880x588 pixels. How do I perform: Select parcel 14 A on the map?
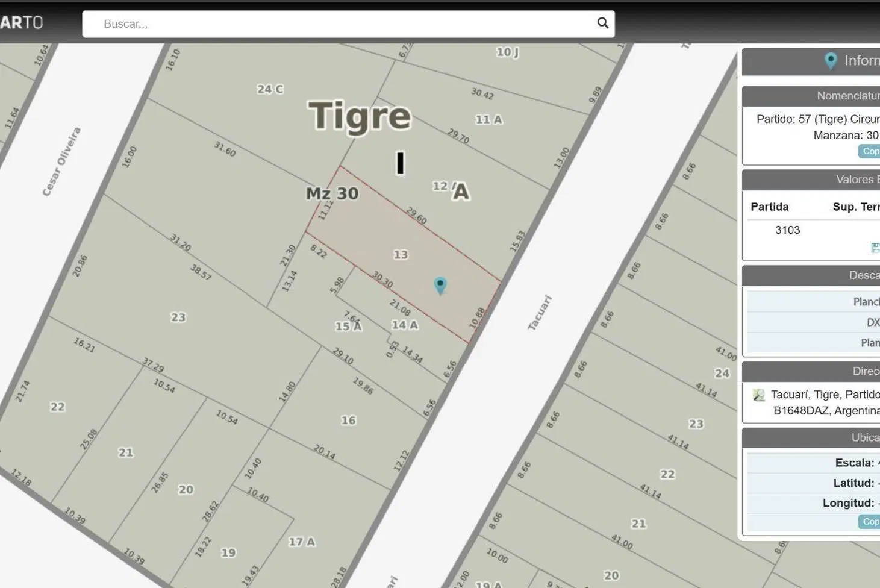click(405, 325)
